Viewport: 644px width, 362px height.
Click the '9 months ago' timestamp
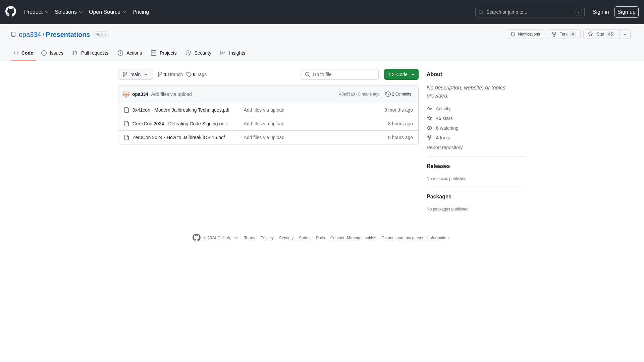398,110
